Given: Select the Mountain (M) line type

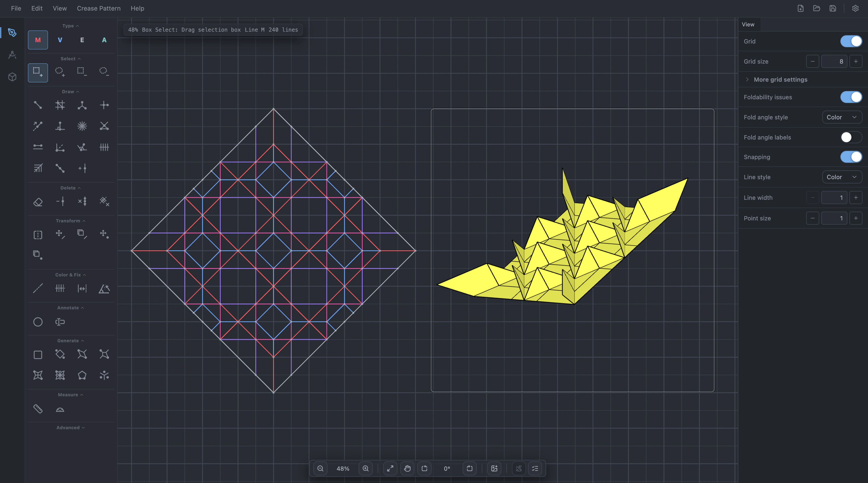Looking at the screenshot, I should 38,40.
